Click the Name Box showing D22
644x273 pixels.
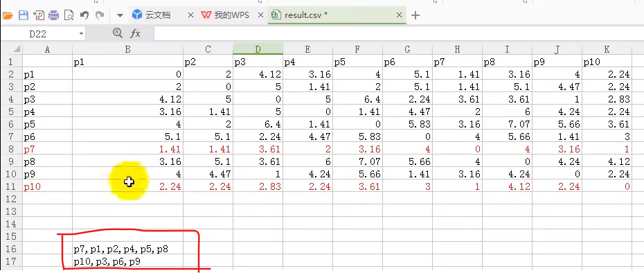tap(39, 34)
